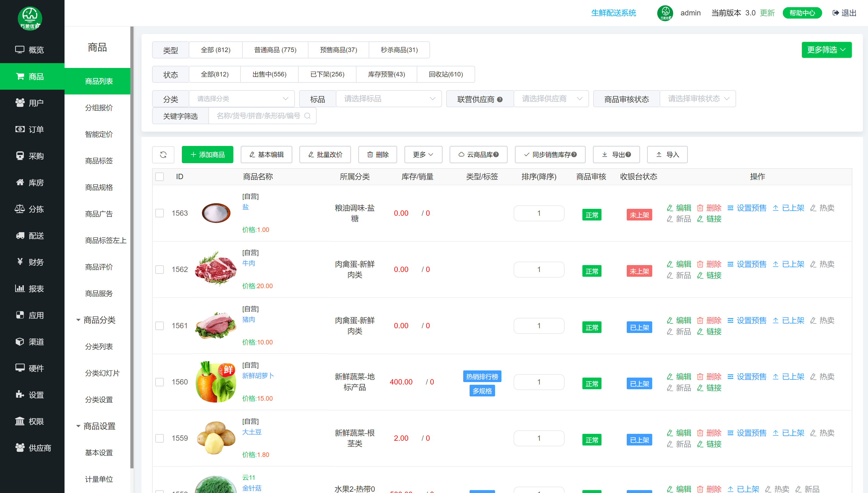Switch to the 预售商品(37) tab
868x493 pixels.
click(x=338, y=50)
